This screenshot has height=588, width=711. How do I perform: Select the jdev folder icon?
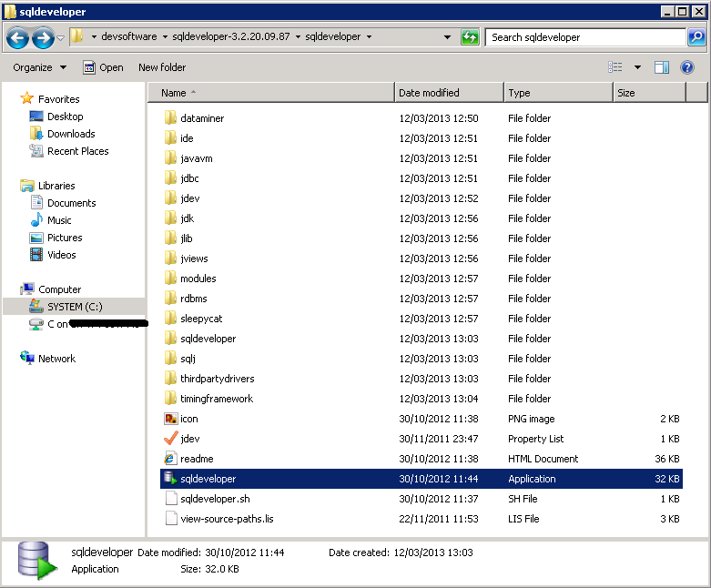[x=170, y=198]
